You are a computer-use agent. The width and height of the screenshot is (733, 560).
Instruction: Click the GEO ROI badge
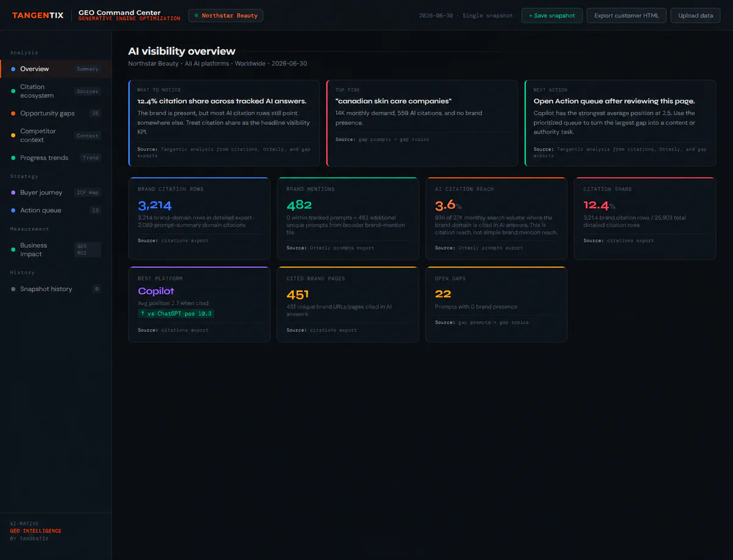pos(87,250)
